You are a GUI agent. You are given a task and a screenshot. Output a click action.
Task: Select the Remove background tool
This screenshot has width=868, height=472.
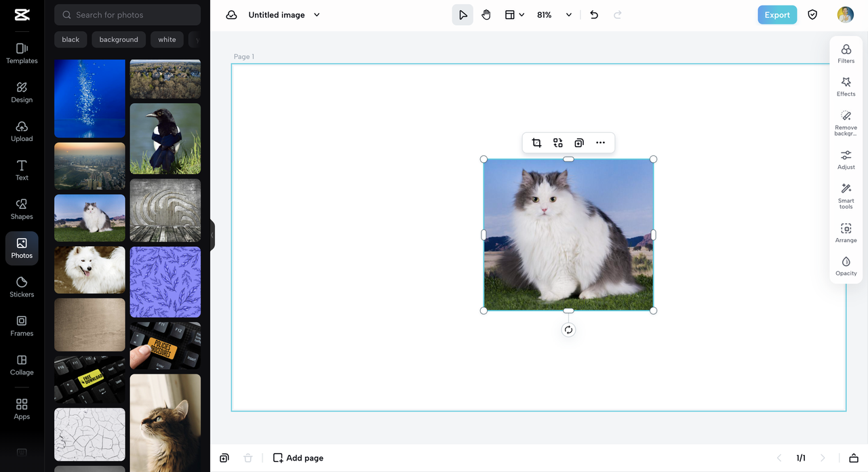846,123
